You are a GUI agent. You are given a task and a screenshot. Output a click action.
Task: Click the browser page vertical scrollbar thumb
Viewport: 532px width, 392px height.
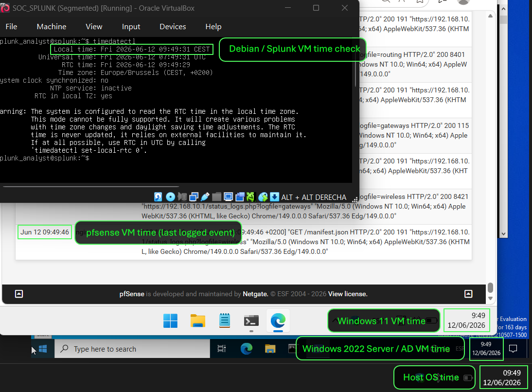pyautogui.click(x=490, y=287)
